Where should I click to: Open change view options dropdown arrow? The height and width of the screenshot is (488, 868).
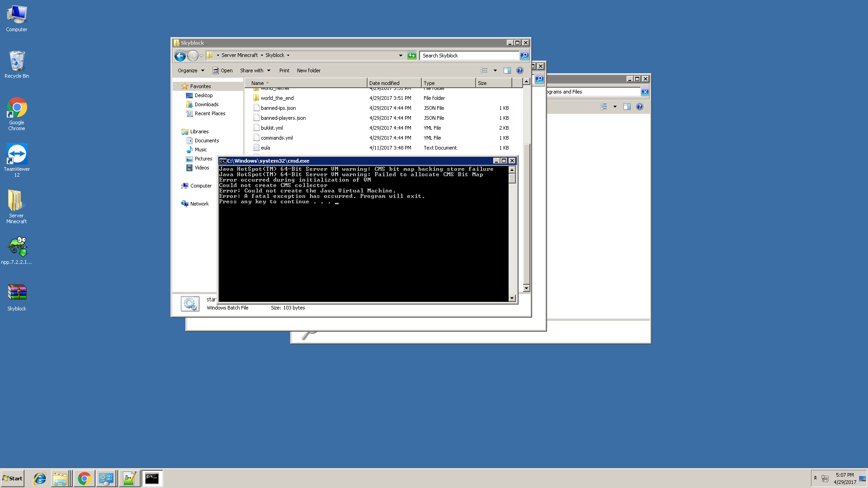495,70
